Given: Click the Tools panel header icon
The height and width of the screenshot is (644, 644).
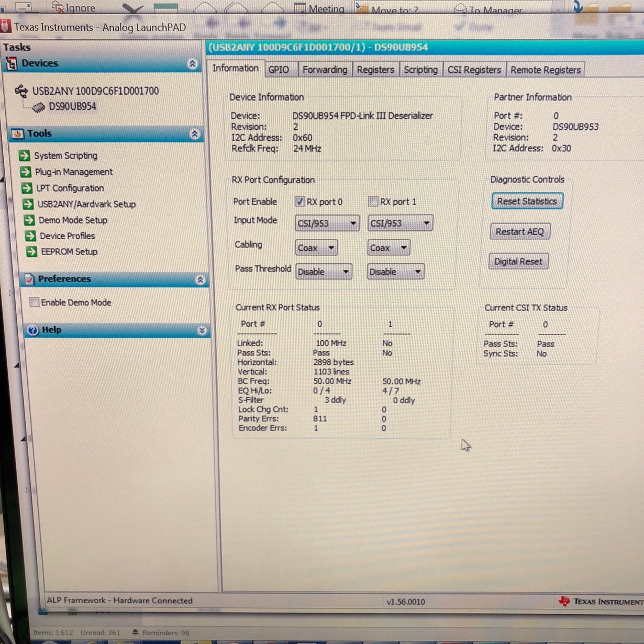Looking at the screenshot, I should tap(18, 134).
